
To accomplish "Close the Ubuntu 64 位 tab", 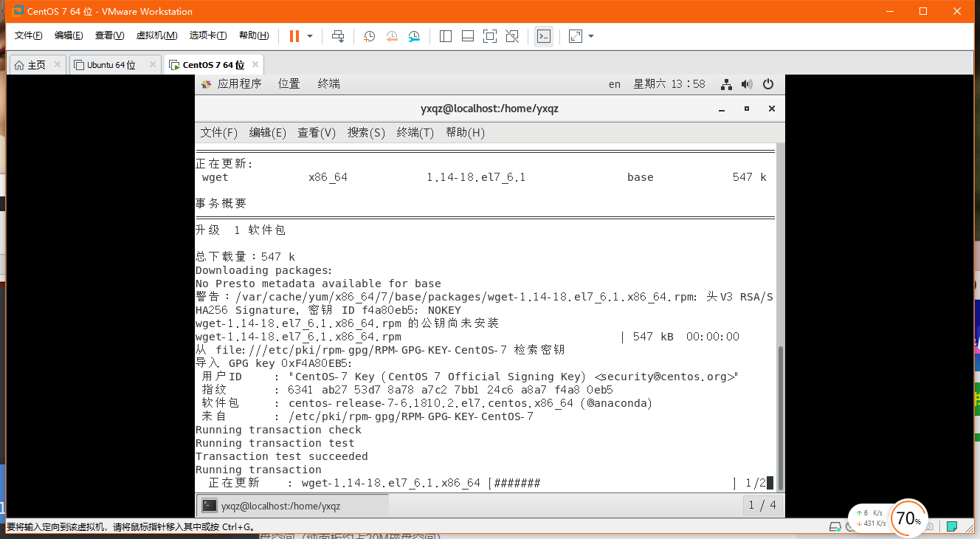I will coord(153,65).
